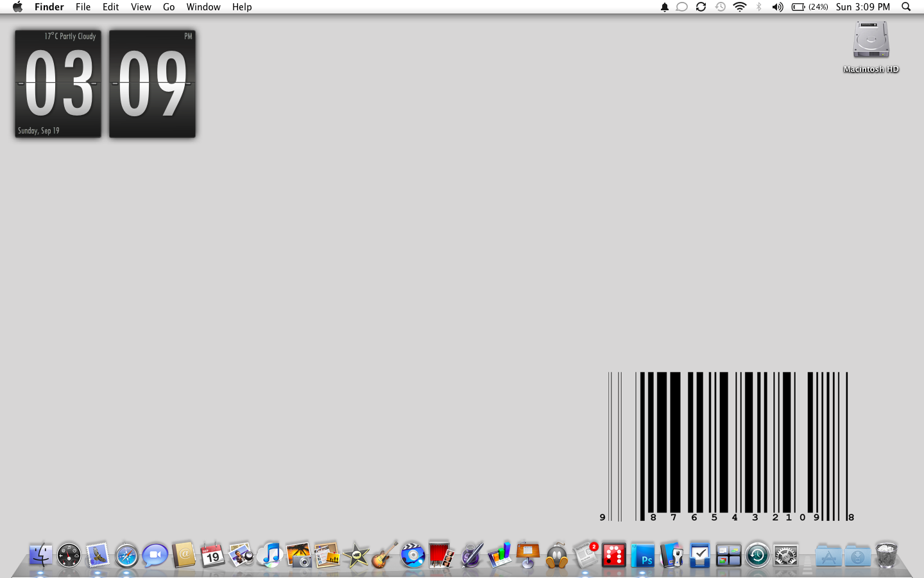Open Time Machine menu bar status icon
Screen dimensions: 924x578
pos(721,7)
